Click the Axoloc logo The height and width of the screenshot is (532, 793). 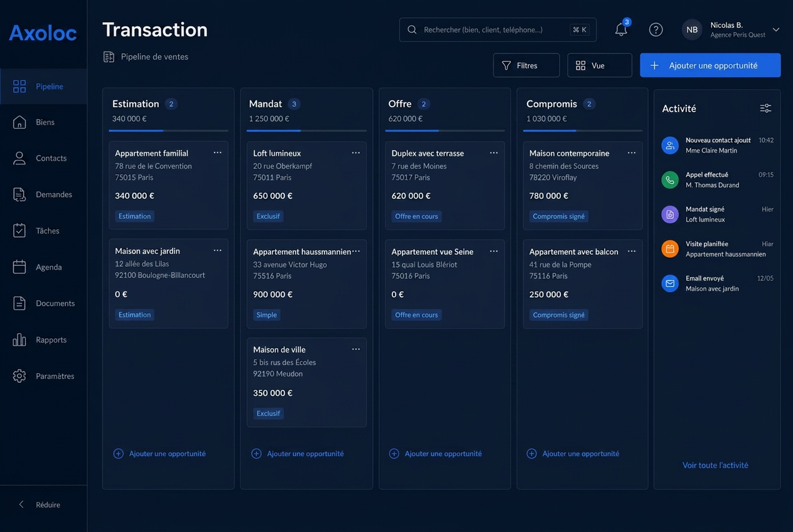point(43,33)
